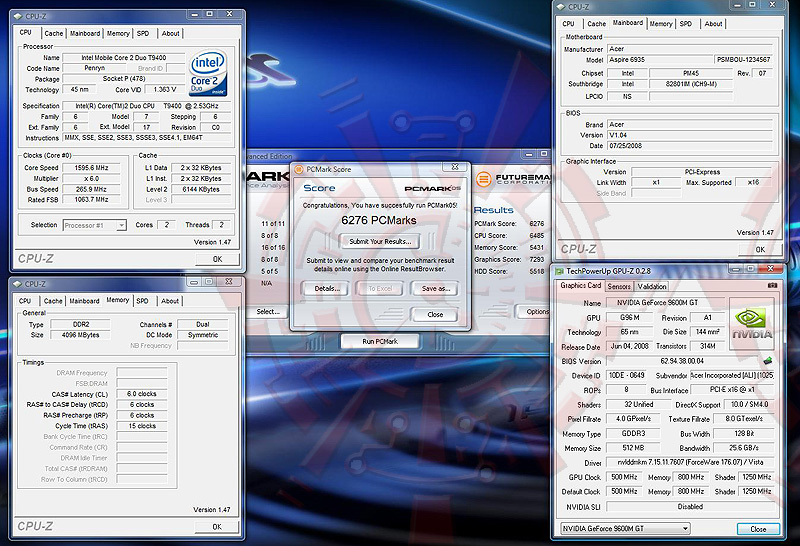Click the CAS# Latency value 6.0 clocks

142,394
